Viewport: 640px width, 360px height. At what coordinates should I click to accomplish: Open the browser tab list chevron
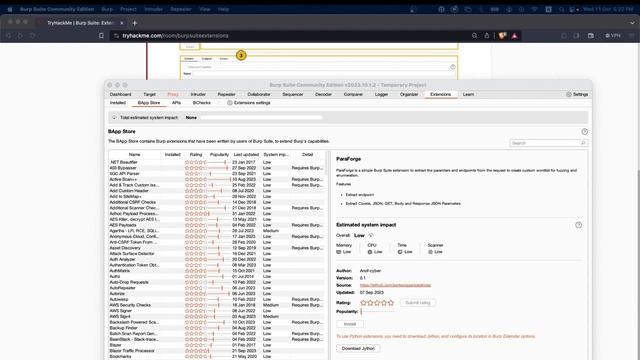click(x=633, y=23)
